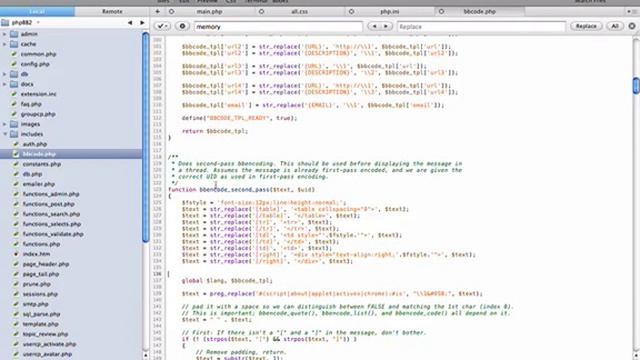Expand the db folder
The image size is (640, 360).
pyautogui.click(x=4, y=74)
